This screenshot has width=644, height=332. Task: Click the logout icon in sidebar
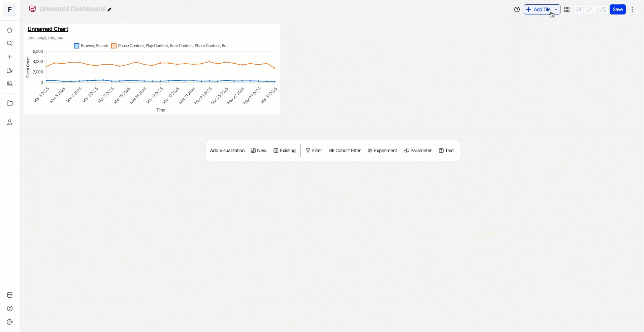tap(10, 322)
